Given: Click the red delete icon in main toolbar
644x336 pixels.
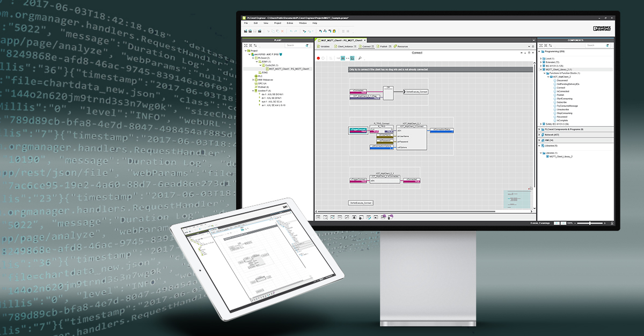Looking at the screenshot, I should click(282, 31).
